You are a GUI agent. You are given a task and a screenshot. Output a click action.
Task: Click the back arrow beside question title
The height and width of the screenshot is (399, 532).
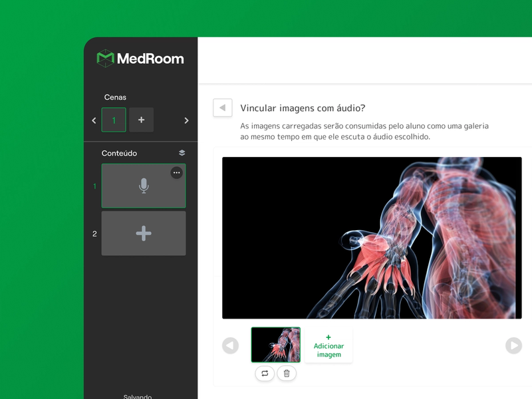223,108
